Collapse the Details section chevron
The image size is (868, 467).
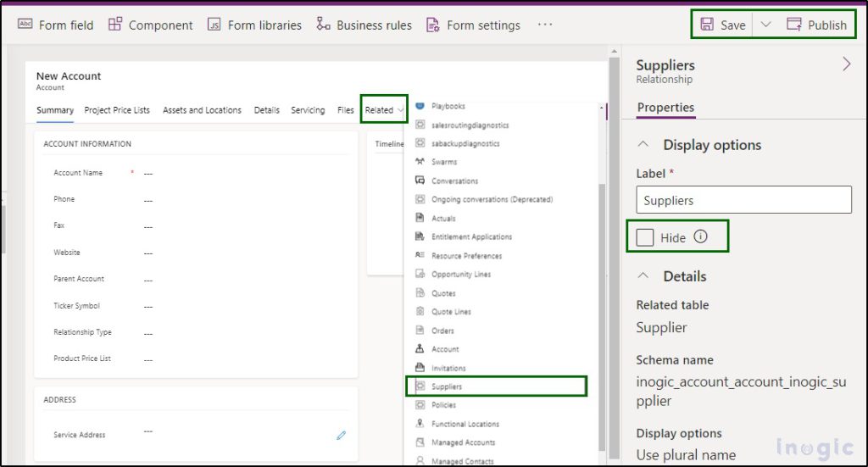(x=645, y=276)
